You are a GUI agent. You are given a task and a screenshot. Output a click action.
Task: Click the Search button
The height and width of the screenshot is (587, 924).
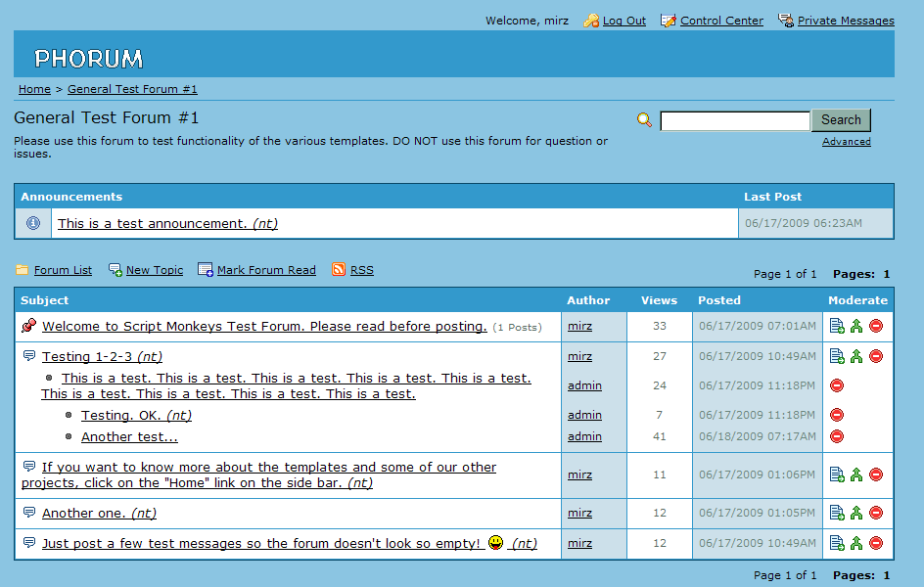click(x=841, y=120)
